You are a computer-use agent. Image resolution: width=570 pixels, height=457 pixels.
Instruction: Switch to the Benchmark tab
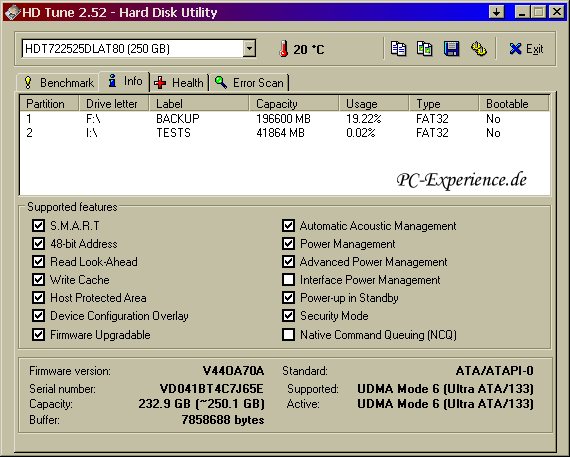coord(59,83)
